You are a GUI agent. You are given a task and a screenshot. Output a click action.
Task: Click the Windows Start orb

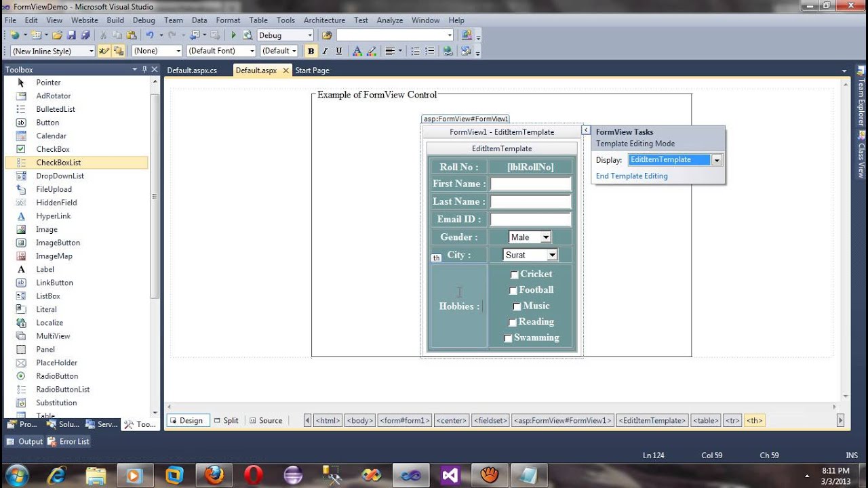[x=16, y=474]
